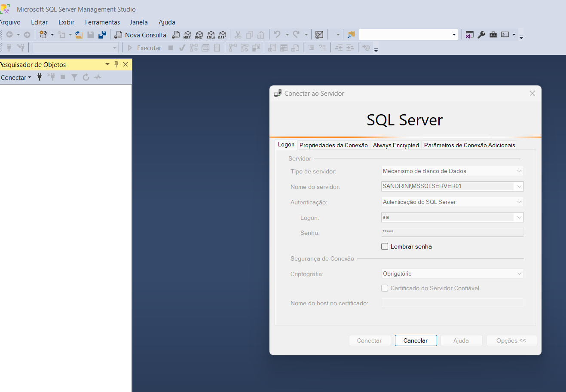Screen dimensions: 566x392
Task: Click the Open File folder icon
Action: coord(79,35)
